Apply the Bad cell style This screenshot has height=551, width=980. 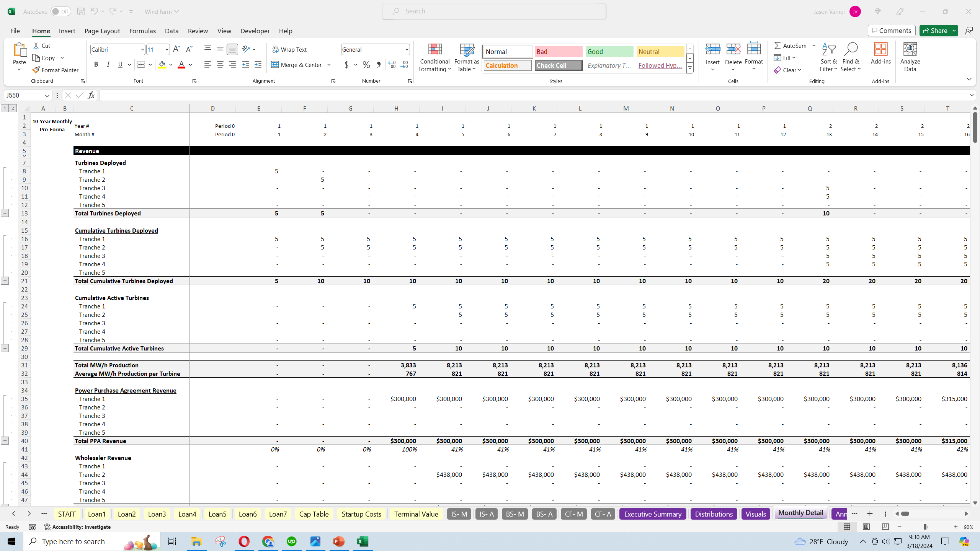pos(559,52)
